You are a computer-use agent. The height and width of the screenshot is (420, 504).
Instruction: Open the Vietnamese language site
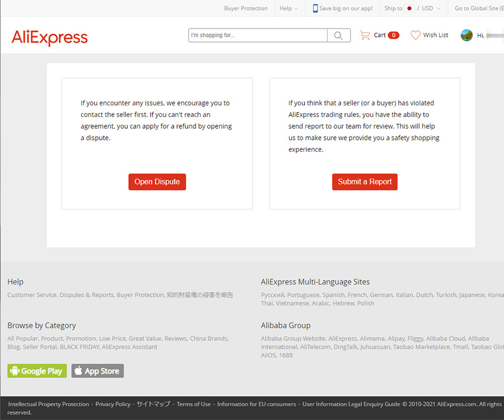point(292,304)
